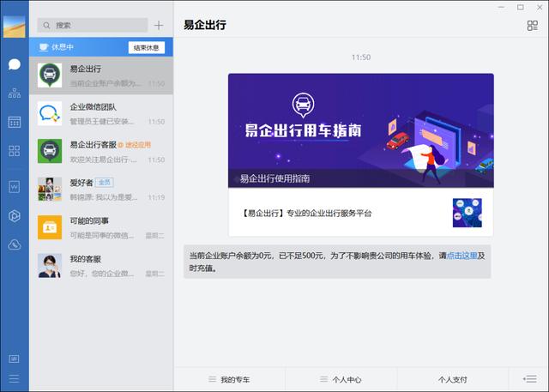Open the 易企出行用车指南 banner image
549x392 pixels.
coord(361,130)
